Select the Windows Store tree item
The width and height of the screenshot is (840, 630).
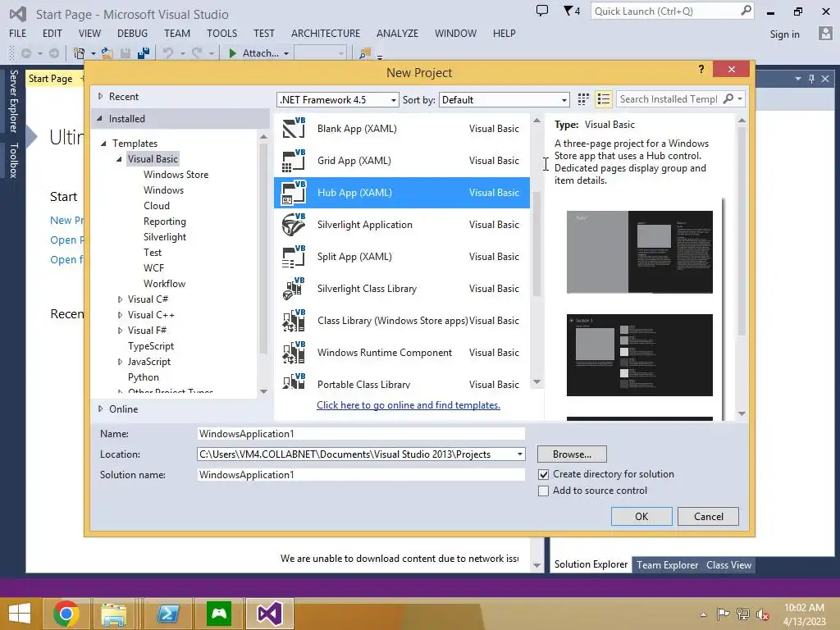pyautogui.click(x=176, y=175)
